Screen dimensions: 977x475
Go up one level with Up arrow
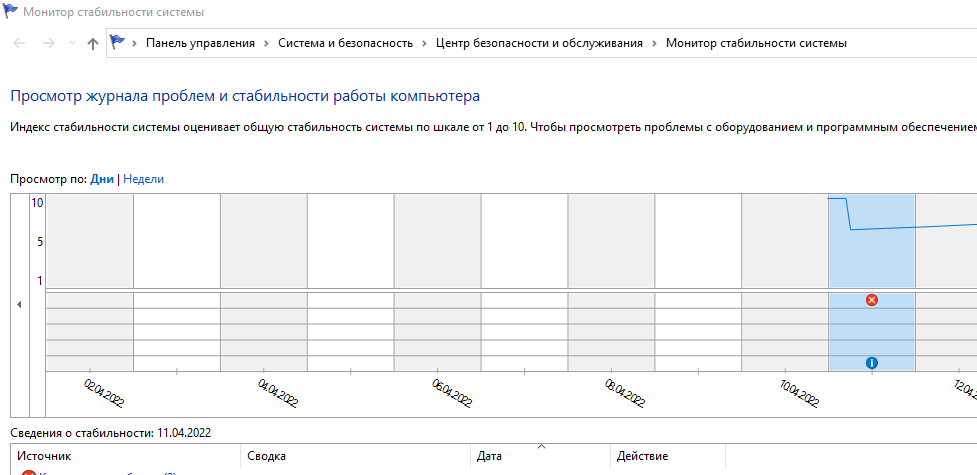(93, 43)
